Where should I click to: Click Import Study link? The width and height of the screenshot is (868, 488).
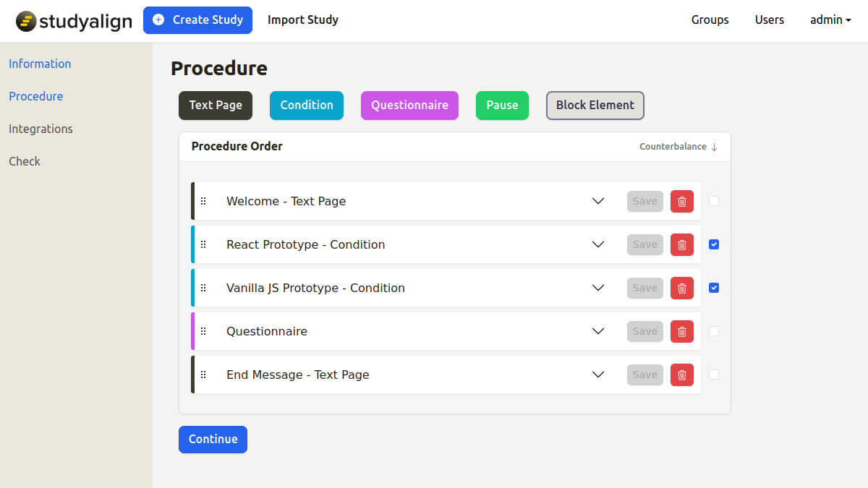pyautogui.click(x=303, y=20)
